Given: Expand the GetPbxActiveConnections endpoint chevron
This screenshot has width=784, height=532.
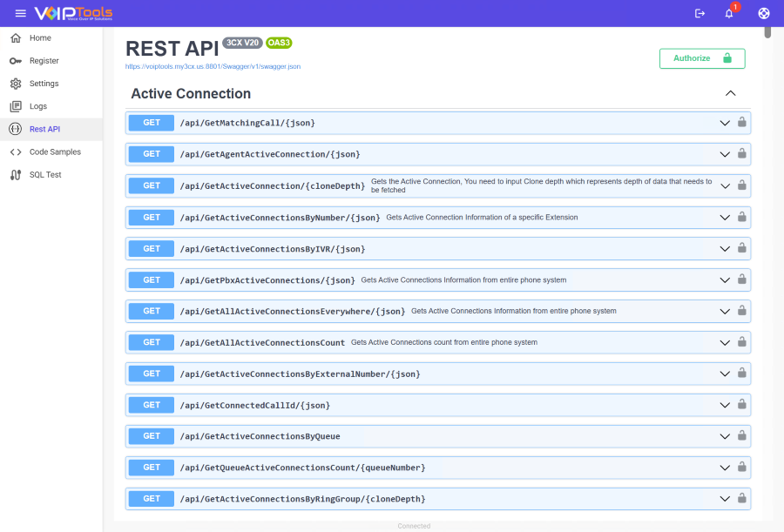Looking at the screenshot, I should (724, 279).
